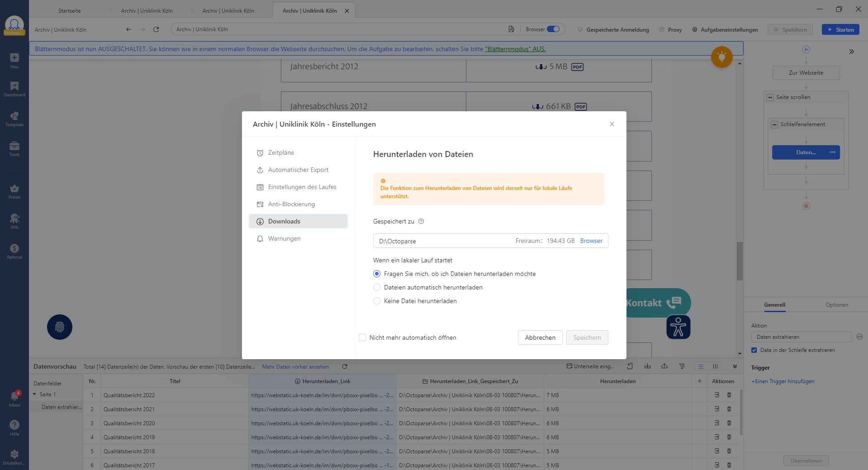
Task: Switch to the Optionen tab
Action: click(x=837, y=305)
